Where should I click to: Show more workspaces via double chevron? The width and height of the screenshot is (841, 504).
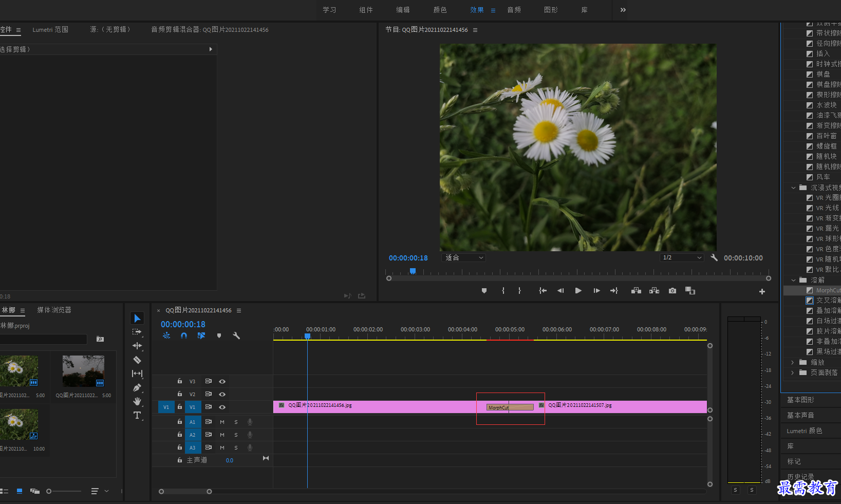pos(623,10)
